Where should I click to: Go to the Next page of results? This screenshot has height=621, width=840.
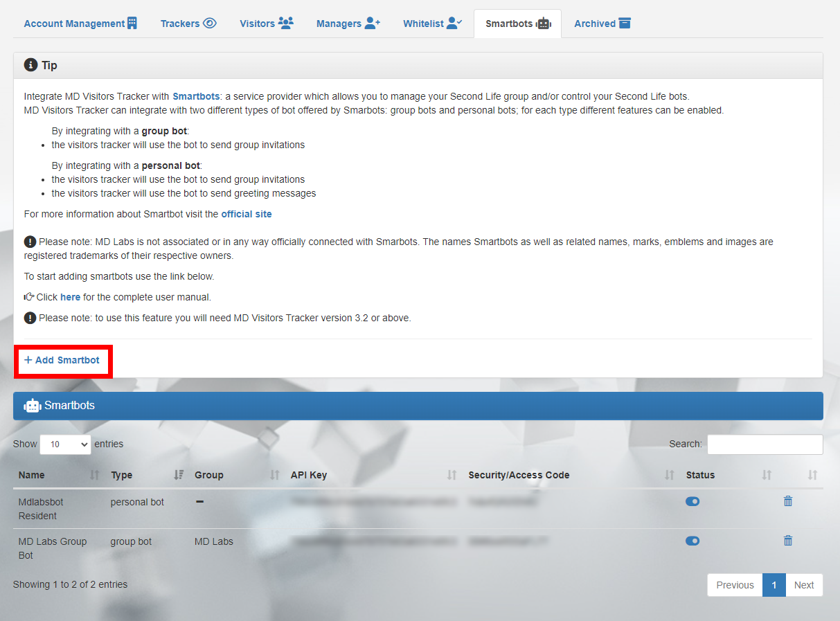[x=804, y=585]
